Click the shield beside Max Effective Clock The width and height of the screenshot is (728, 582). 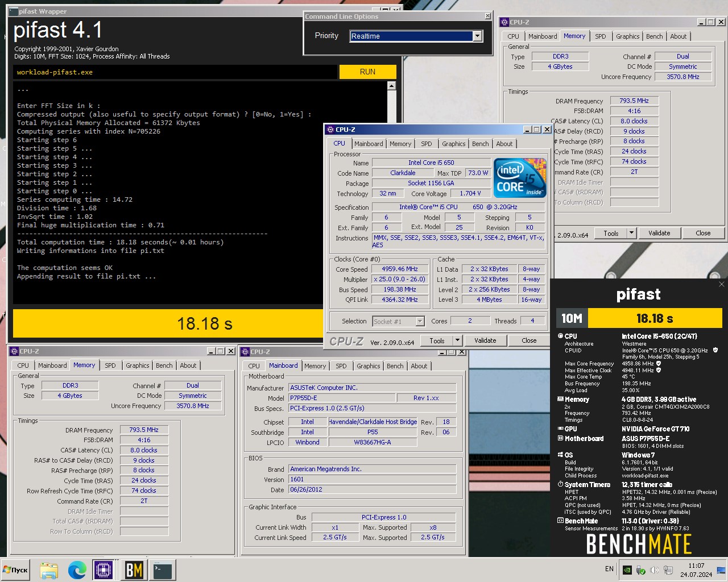659,370
